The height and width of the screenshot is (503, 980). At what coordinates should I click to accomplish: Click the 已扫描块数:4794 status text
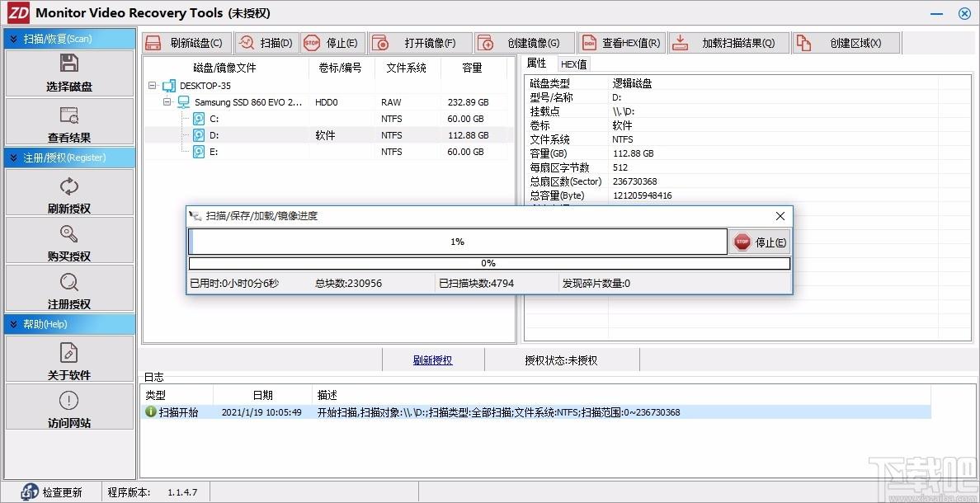point(476,284)
